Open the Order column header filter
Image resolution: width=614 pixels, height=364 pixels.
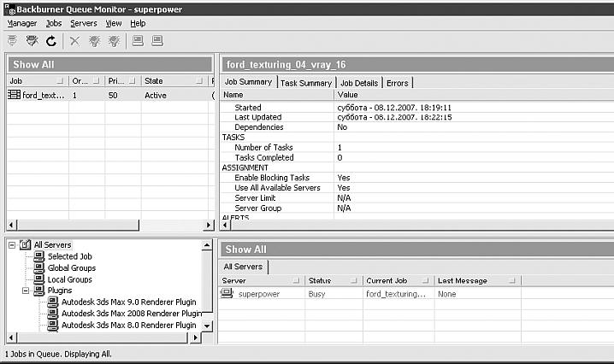[97, 81]
